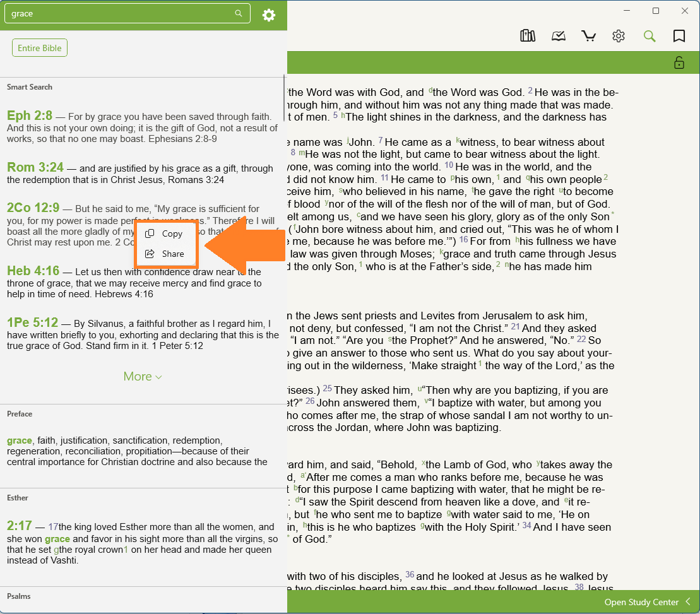700x614 pixels.
Task: Click the magnifier inside the search field
Action: pyautogui.click(x=239, y=13)
